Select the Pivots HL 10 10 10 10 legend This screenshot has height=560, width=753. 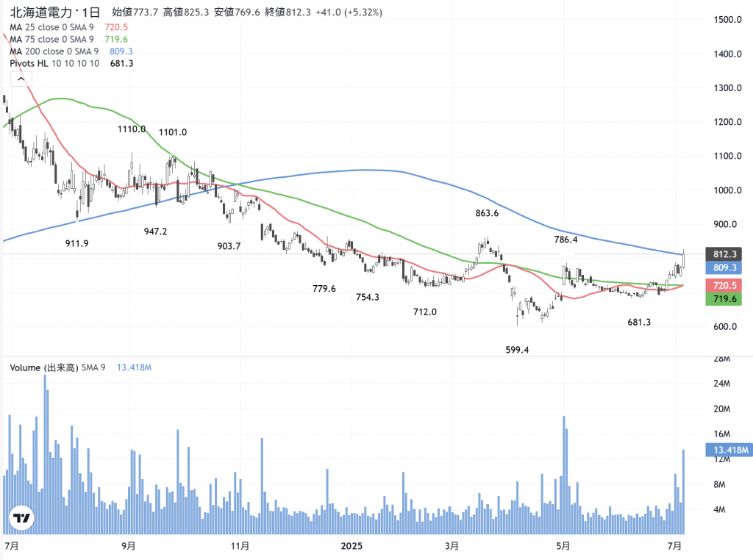pos(54,63)
